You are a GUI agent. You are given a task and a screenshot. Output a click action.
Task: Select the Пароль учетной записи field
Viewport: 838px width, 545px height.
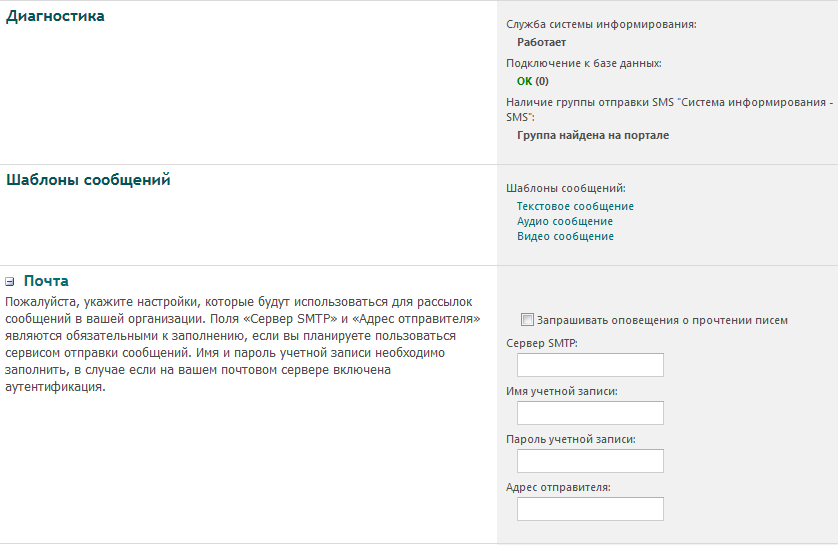[x=590, y=461]
